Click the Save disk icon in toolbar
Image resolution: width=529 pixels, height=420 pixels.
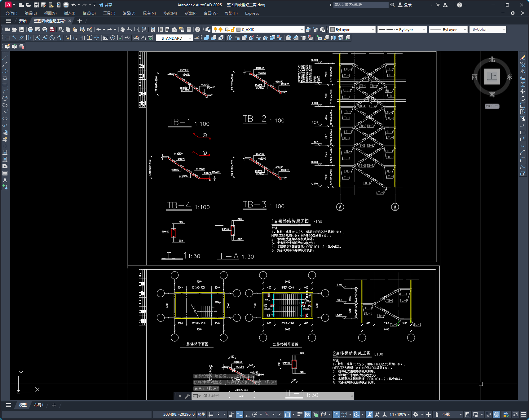click(22, 29)
